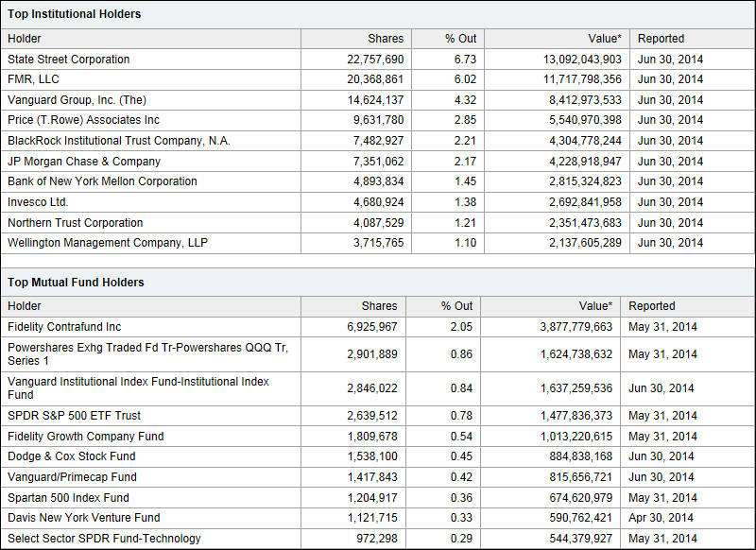Click the Fidelity Contrafund Inc fund name

64,327
